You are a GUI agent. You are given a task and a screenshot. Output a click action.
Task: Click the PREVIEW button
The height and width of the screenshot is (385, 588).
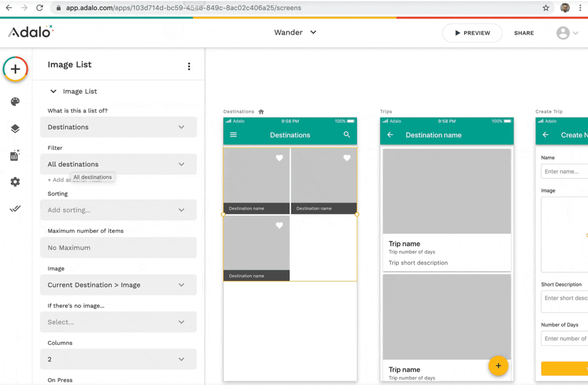click(472, 33)
